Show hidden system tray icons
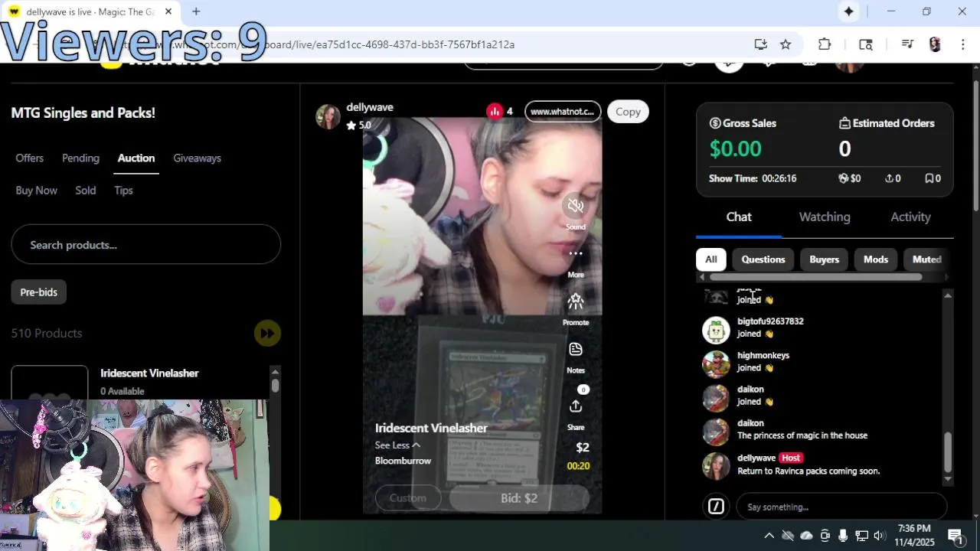The height and width of the screenshot is (551, 980). click(x=769, y=536)
